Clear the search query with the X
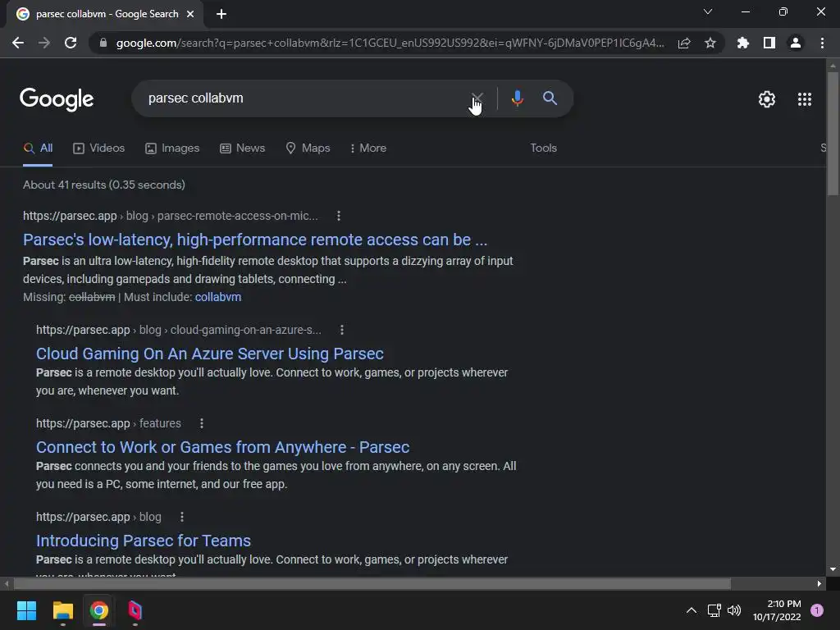 [477, 98]
